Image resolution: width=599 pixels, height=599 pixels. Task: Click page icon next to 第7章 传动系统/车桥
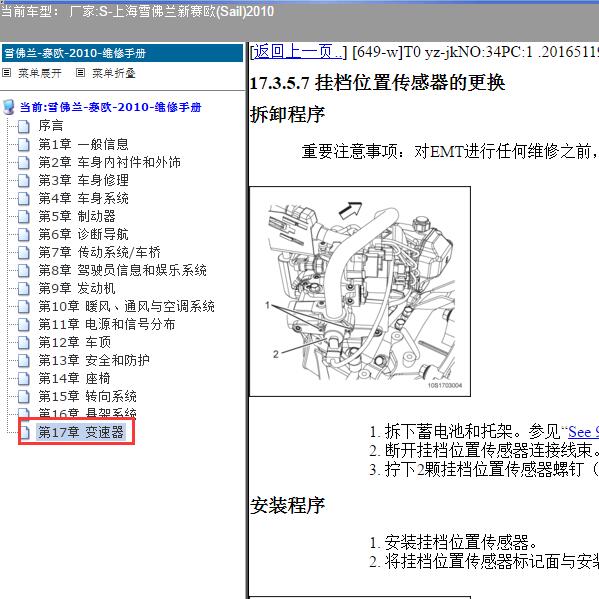pyautogui.click(x=24, y=252)
